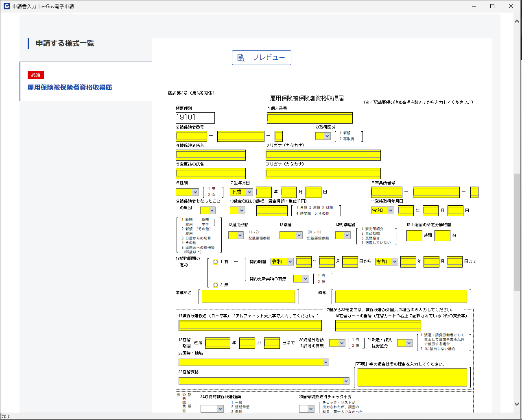This screenshot has height=420, width=522.
Task: Open the 9 被保険者となったことの原因 dropdown
Action: 208,210
